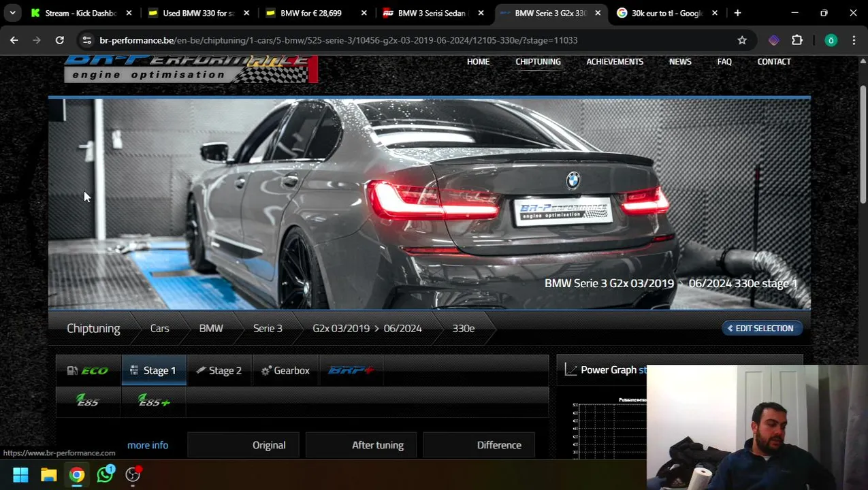Open the Chrome tab search dropdown arrow
This screenshot has width=868, height=490.
[x=12, y=13]
